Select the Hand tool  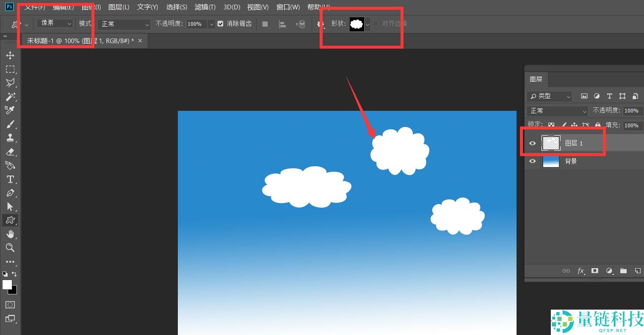click(10, 234)
